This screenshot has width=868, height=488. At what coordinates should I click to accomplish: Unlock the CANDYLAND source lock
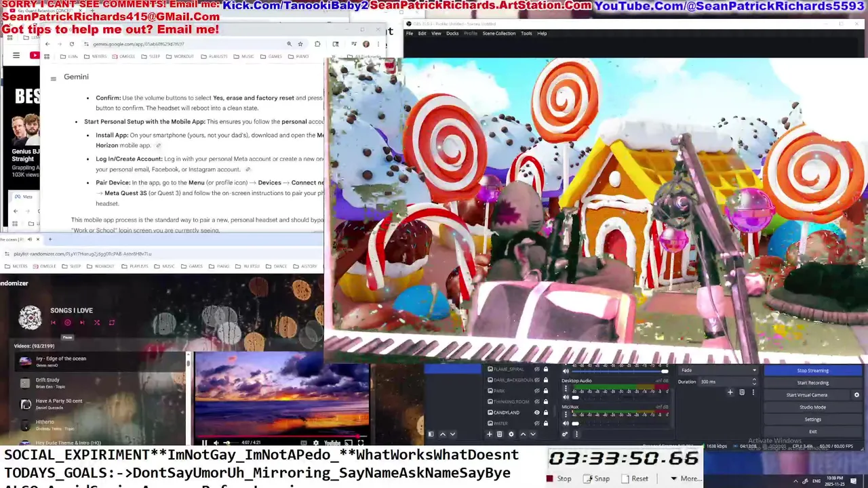(546, 413)
